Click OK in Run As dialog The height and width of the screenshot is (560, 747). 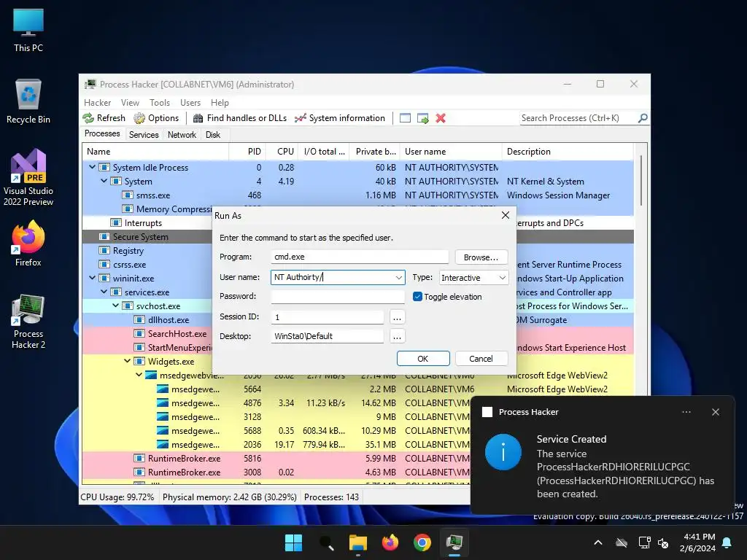[423, 359]
